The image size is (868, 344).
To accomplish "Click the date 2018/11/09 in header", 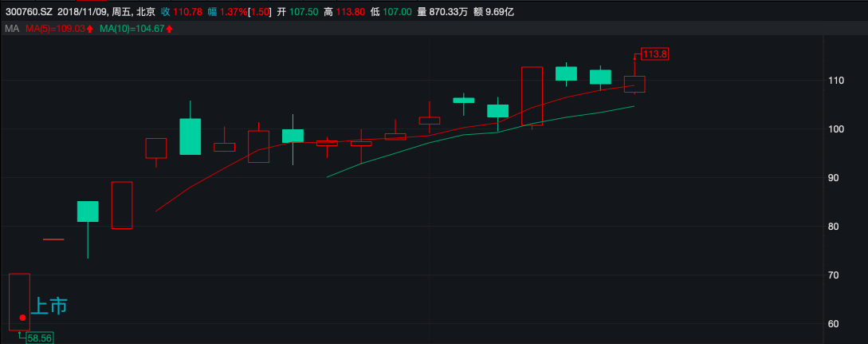I will coord(88,12).
